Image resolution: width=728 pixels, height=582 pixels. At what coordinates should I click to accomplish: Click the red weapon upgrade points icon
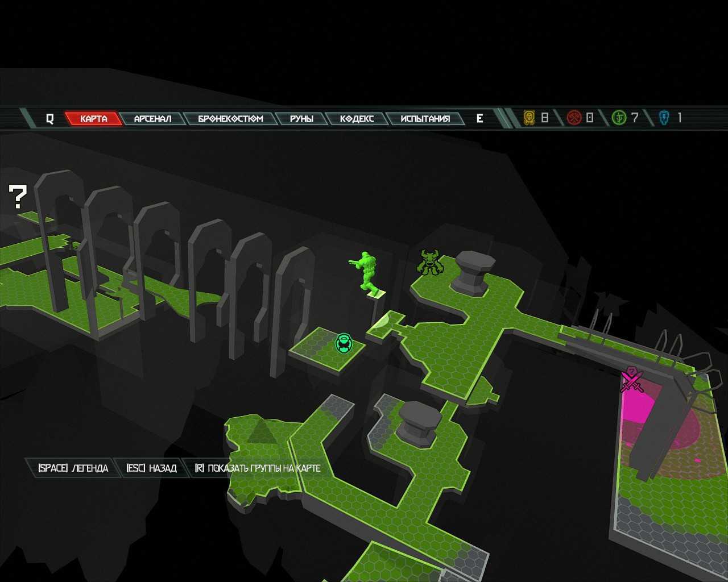(574, 118)
